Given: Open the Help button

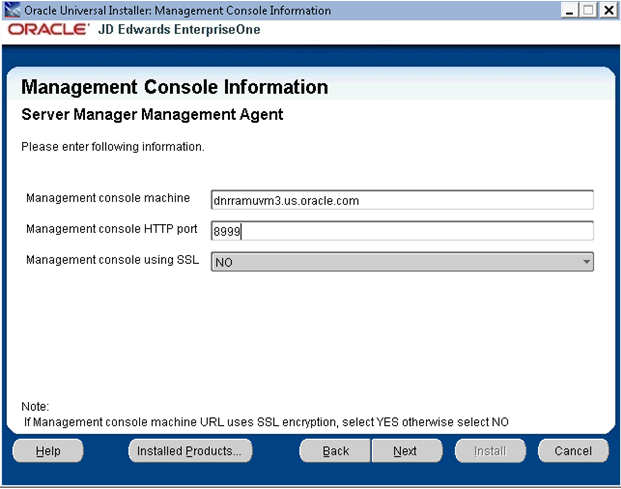Looking at the screenshot, I should pos(48,451).
